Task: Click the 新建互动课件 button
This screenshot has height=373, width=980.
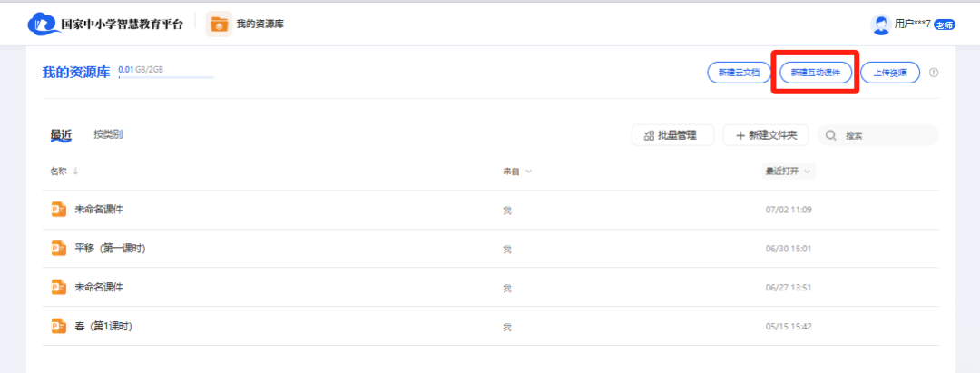Action: point(815,73)
